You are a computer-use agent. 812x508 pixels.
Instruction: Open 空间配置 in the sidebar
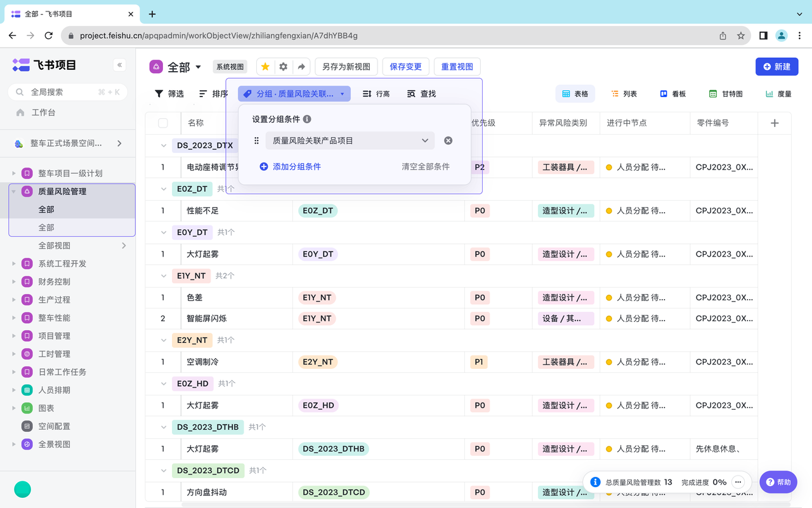(x=54, y=427)
